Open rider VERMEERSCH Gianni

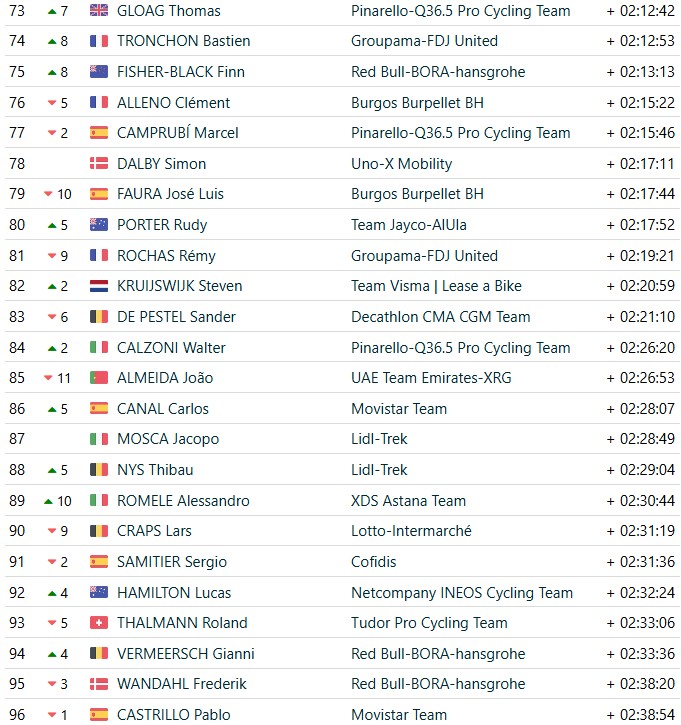point(185,653)
